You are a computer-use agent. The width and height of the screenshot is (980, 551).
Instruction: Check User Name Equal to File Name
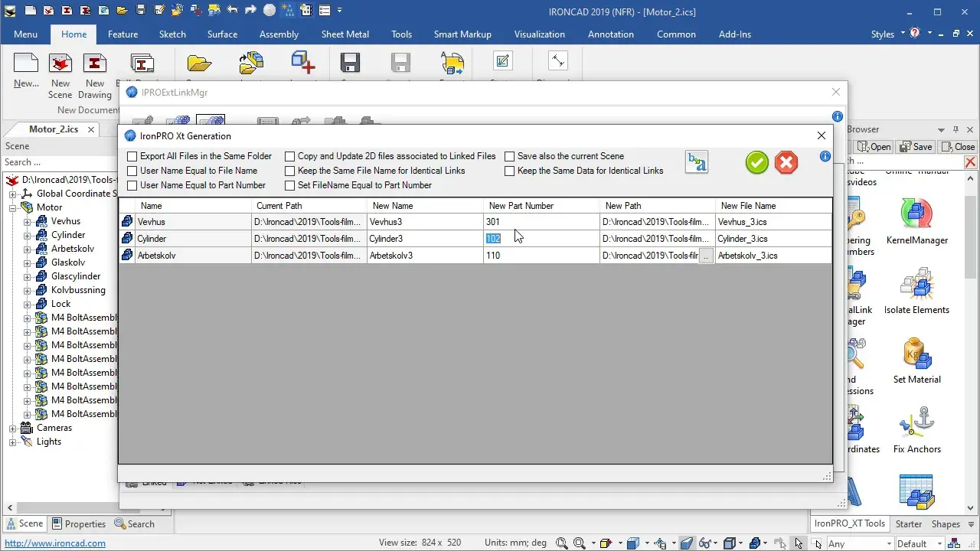click(132, 171)
